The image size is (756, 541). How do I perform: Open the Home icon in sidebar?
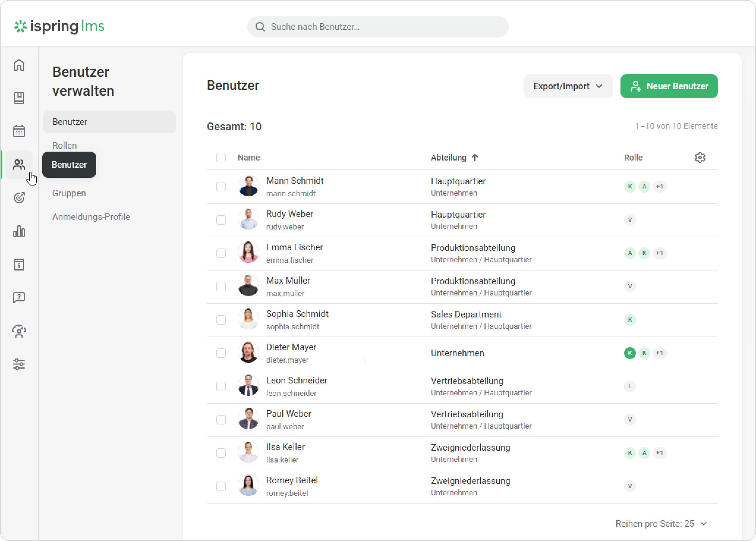(x=19, y=65)
